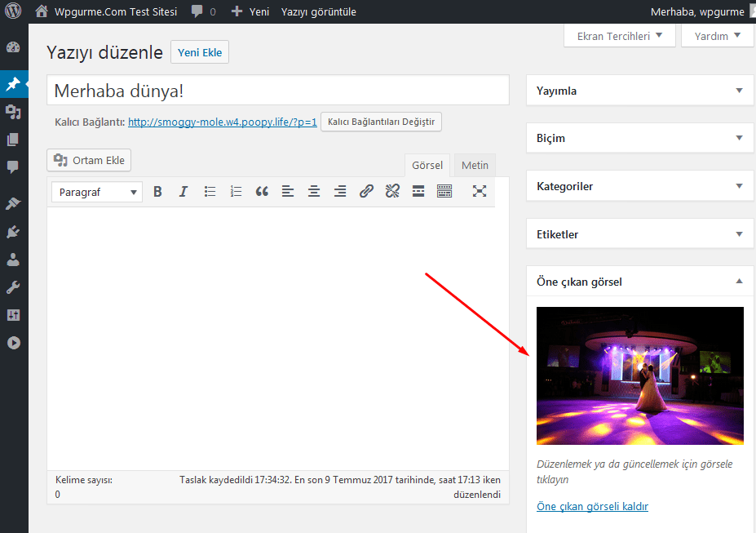The height and width of the screenshot is (533, 756).
Task: Open Tools wrench icon in sidebar
Action: tap(14, 287)
